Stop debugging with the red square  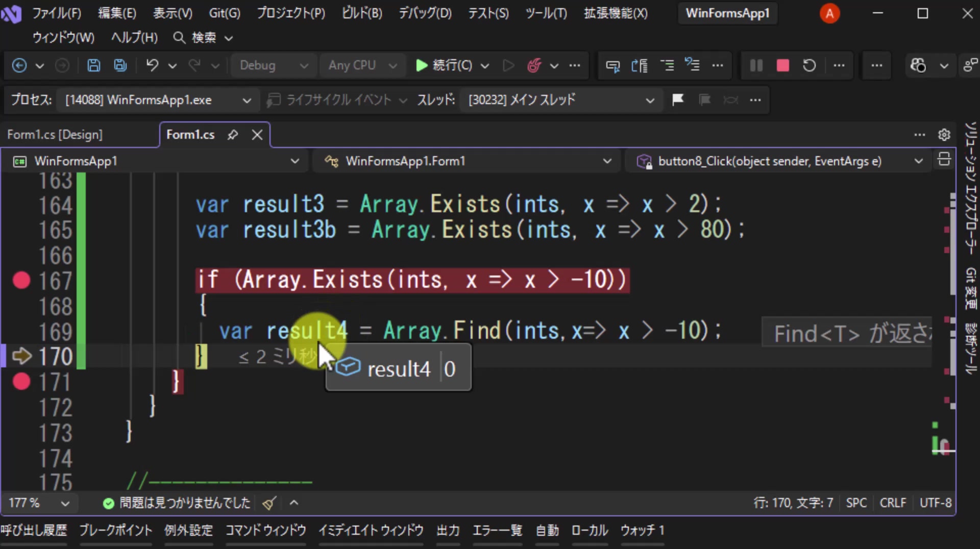(x=783, y=65)
